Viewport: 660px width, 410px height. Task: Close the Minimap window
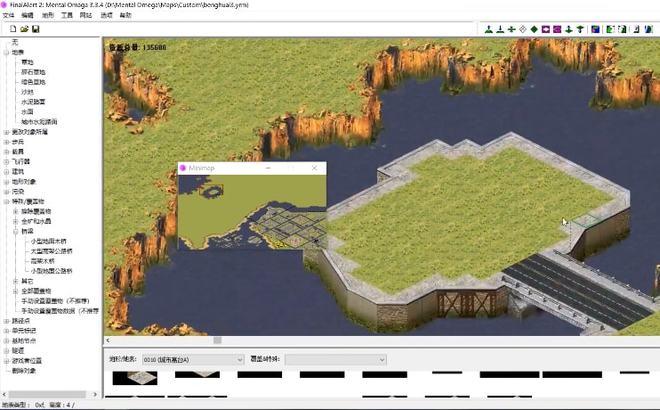pyautogui.click(x=314, y=169)
